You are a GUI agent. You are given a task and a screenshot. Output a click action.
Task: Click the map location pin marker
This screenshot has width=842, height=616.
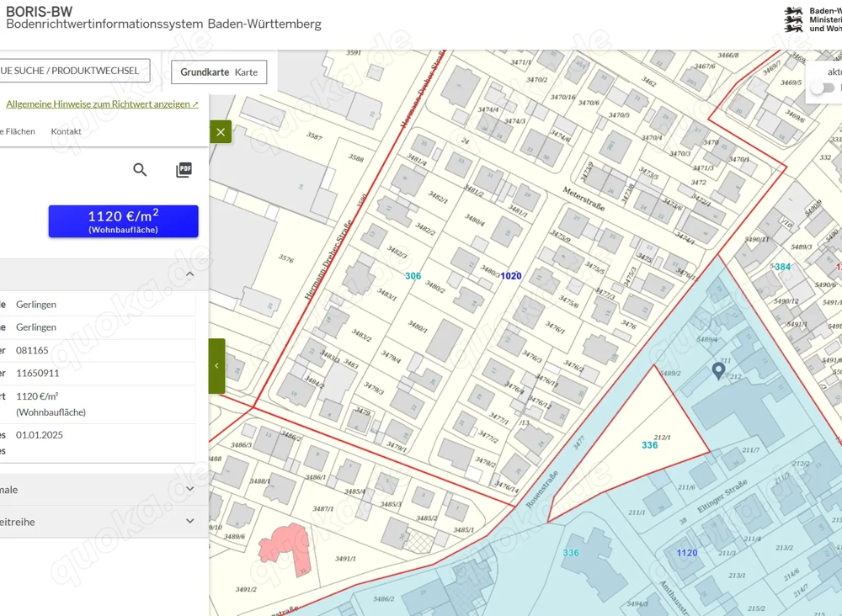click(718, 370)
